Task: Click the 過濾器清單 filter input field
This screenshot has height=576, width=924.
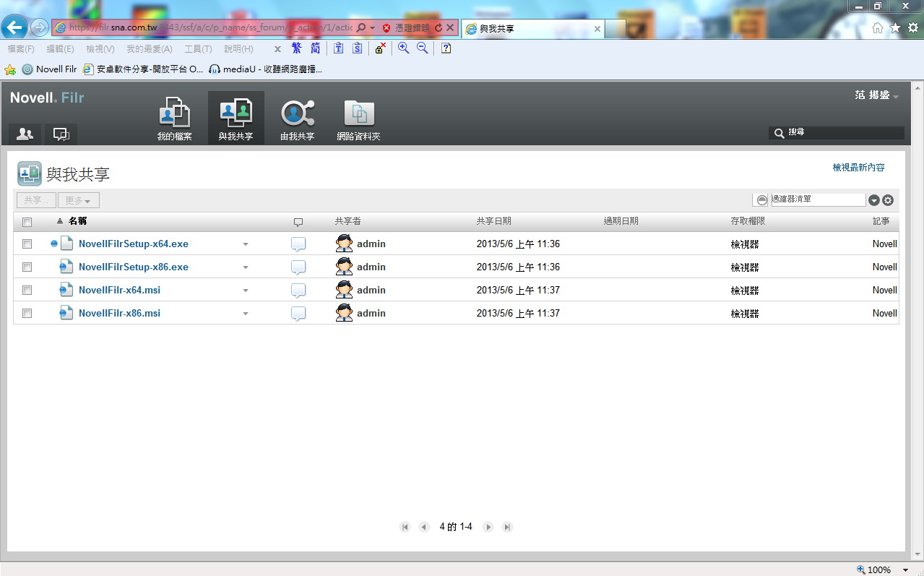Action: [818, 199]
